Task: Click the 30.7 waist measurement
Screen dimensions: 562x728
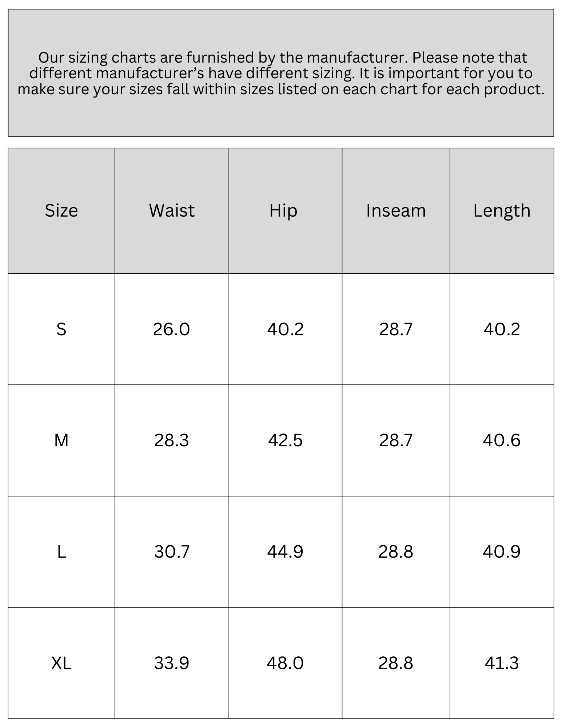Action: click(x=172, y=552)
